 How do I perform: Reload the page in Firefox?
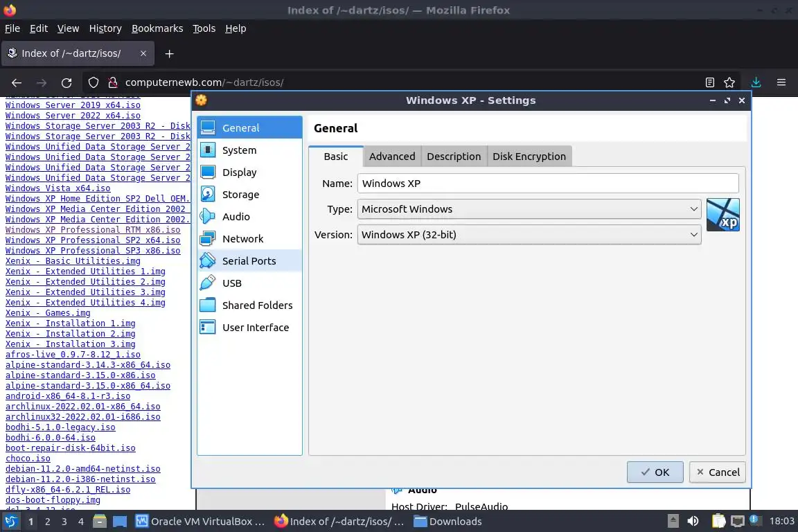(x=66, y=82)
